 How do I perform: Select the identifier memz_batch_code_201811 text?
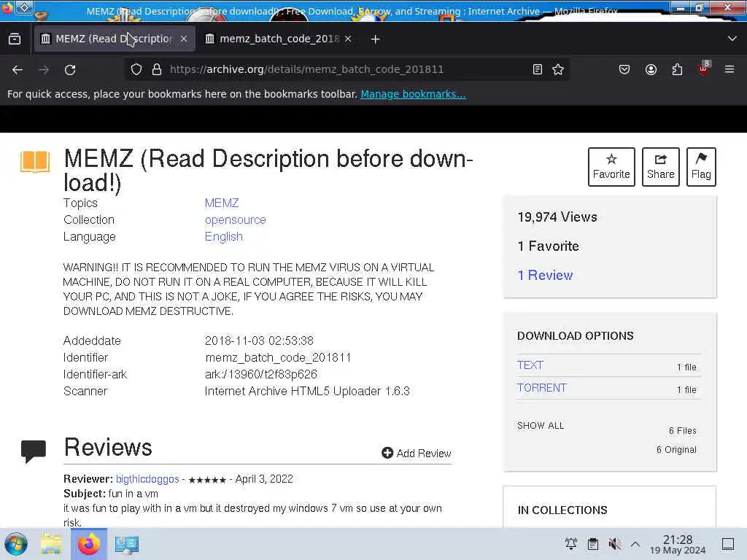[x=278, y=357]
